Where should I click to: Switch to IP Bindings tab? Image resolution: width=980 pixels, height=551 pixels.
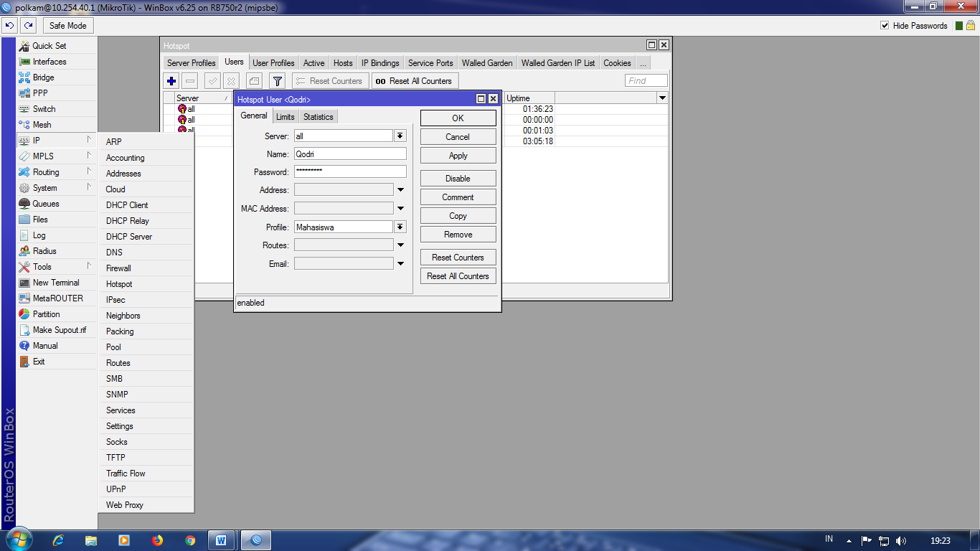(x=380, y=63)
